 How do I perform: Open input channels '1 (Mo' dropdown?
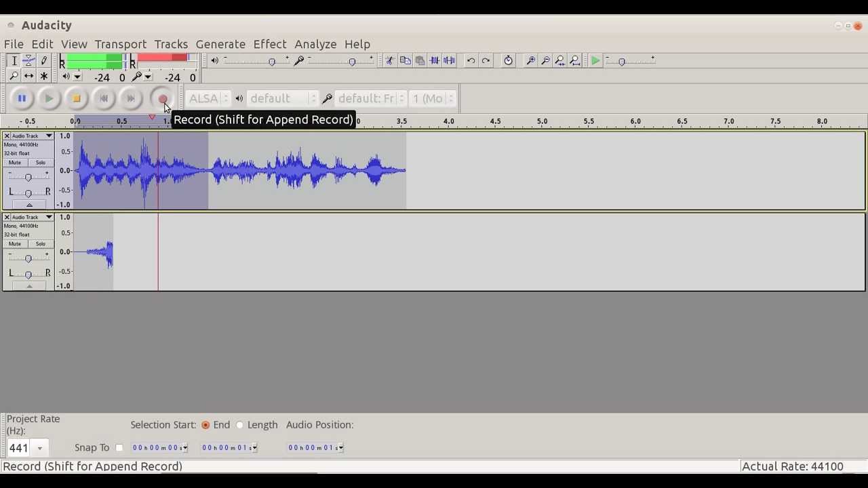click(x=432, y=99)
